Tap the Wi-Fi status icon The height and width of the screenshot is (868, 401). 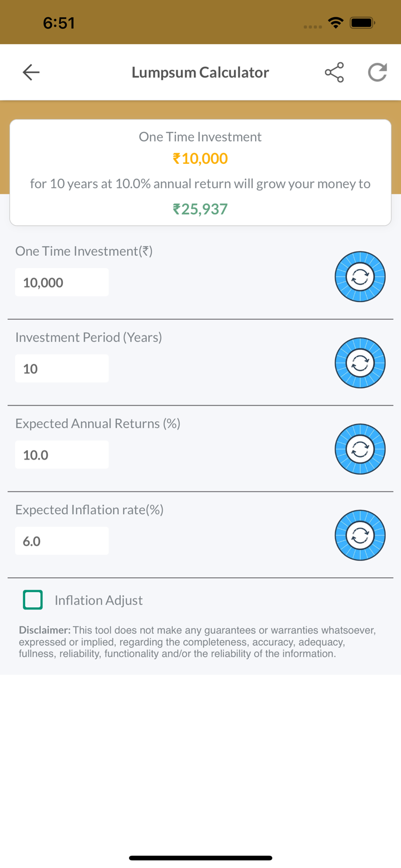(335, 23)
